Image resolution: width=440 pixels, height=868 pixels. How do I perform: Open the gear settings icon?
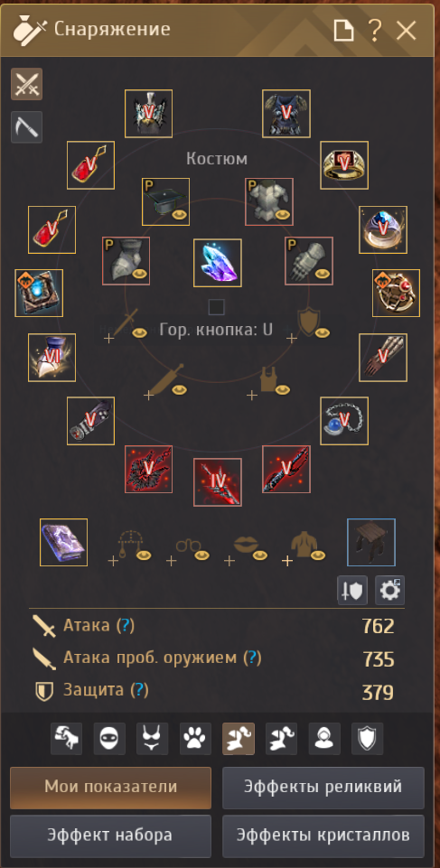click(390, 590)
